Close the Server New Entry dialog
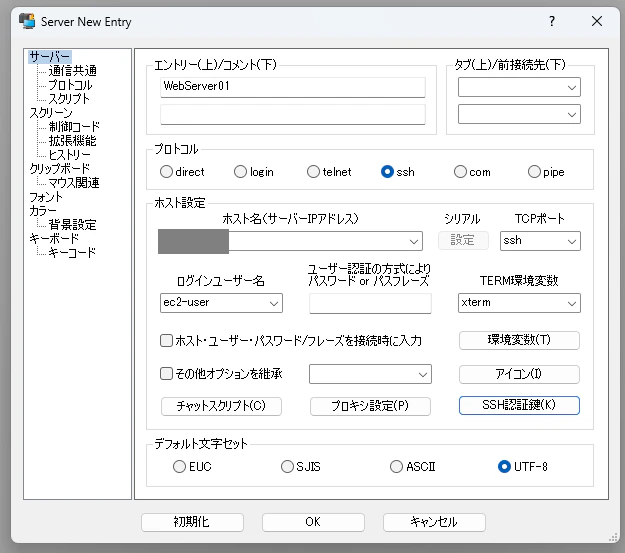The height and width of the screenshot is (553, 625). coord(597,21)
